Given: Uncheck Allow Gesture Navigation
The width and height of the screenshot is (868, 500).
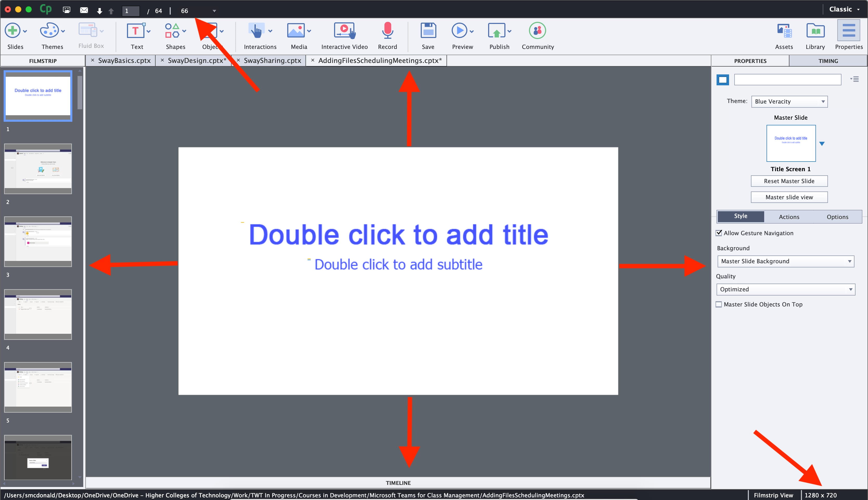Looking at the screenshot, I should [x=719, y=233].
